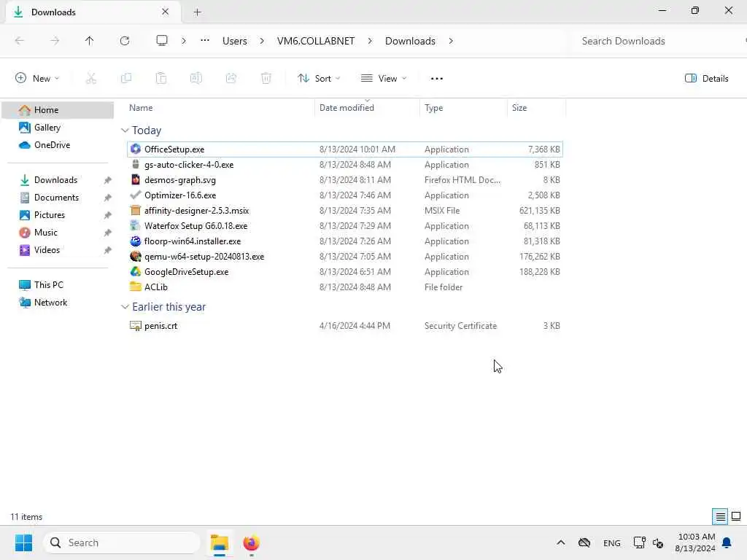747x560 pixels.
Task: Switch to large thumbnails view in the status bar
Action: (736, 517)
